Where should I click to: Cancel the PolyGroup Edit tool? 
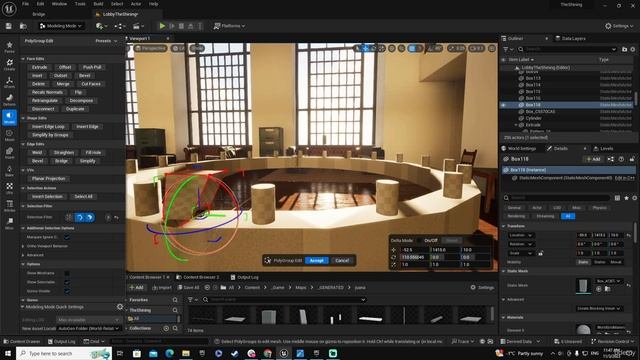342,260
